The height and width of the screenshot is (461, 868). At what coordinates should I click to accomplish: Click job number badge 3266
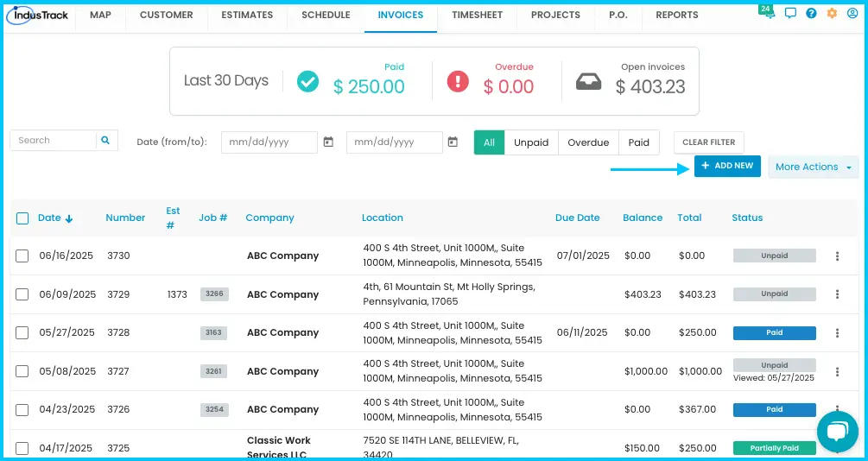click(214, 294)
